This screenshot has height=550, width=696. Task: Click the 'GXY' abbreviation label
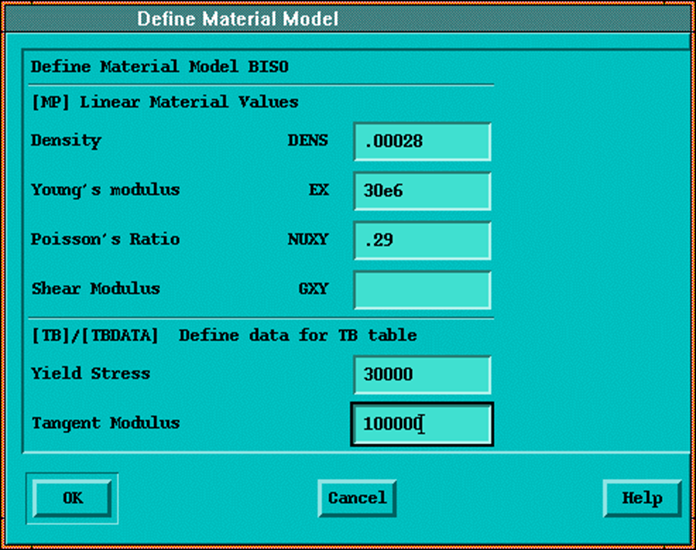(313, 289)
